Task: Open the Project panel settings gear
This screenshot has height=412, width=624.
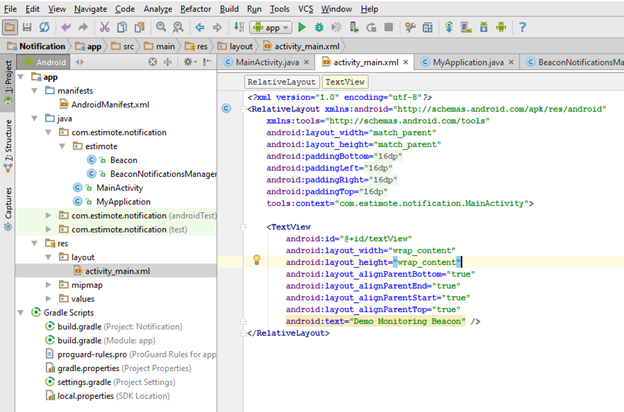Action: (189, 62)
